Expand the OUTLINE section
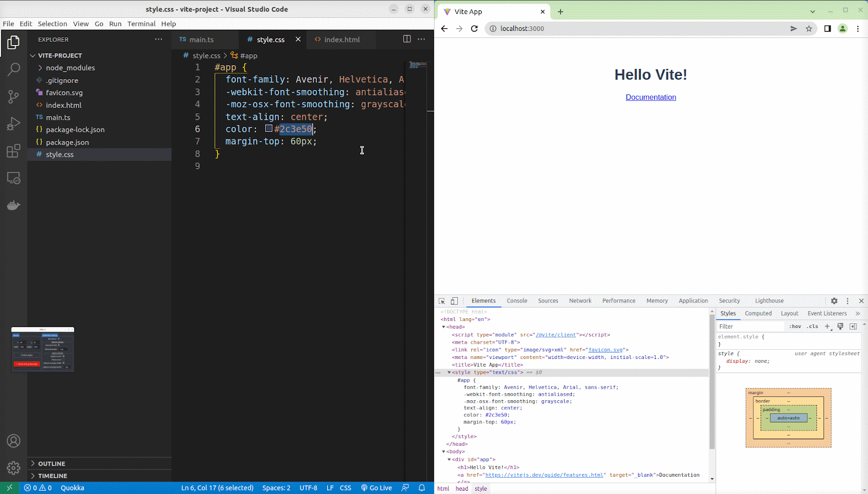Viewport: 868px width, 494px height. click(x=33, y=464)
